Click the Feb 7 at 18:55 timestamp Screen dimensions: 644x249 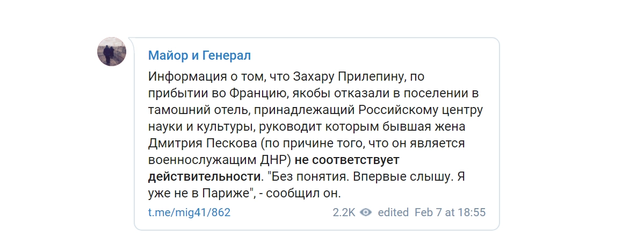point(450,212)
